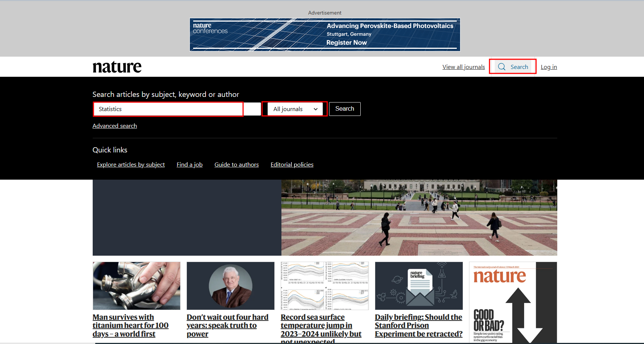
Task: Click the Nature briefing envelope image
Action: [x=419, y=285]
